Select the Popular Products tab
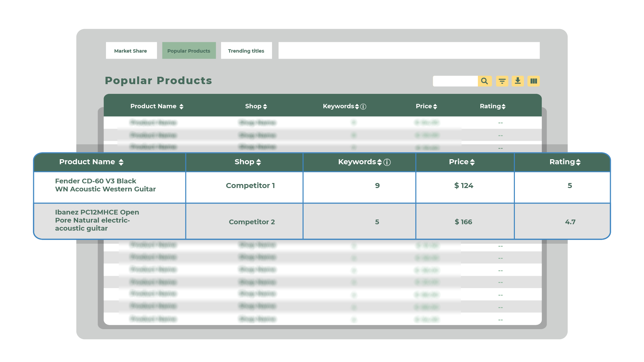 [189, 51]
